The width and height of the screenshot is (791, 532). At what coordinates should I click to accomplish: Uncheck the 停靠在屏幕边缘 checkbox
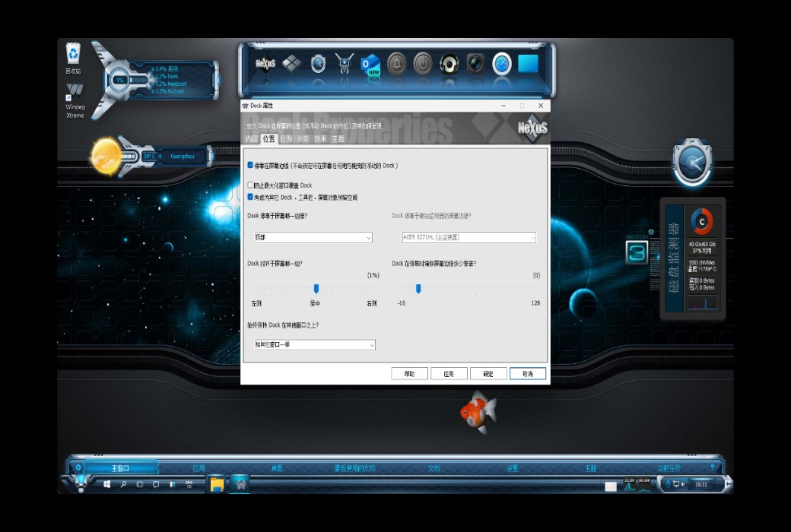coord(249,166)
